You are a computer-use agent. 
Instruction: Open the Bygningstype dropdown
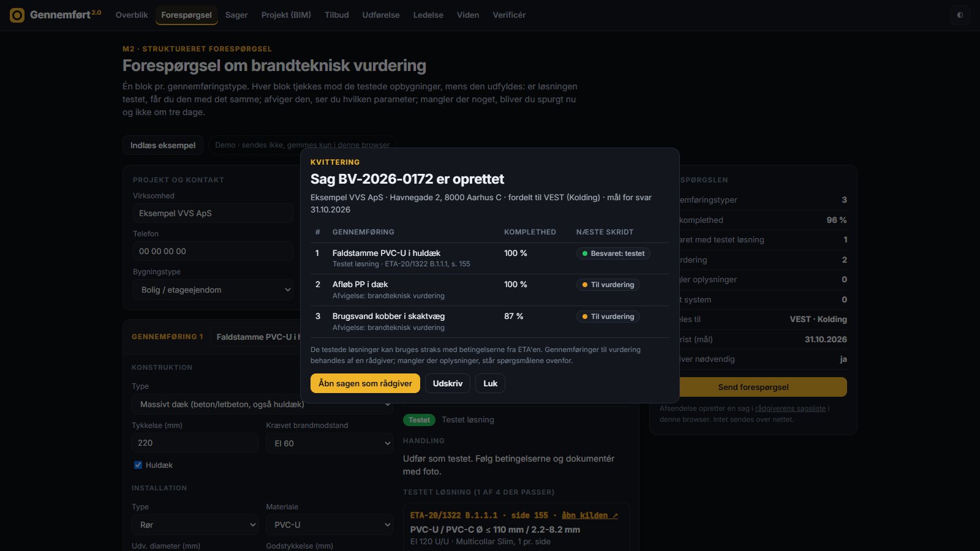pyautogui.click(x=213, y=290)
